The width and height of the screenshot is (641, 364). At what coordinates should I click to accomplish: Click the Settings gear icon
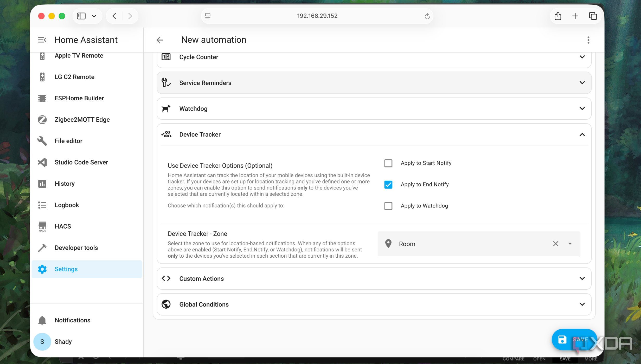tap(42, 269)
